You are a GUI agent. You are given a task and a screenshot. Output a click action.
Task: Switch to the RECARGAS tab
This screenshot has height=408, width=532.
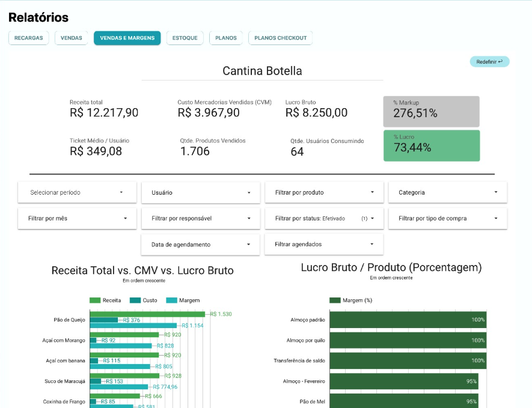coord(28,37)
